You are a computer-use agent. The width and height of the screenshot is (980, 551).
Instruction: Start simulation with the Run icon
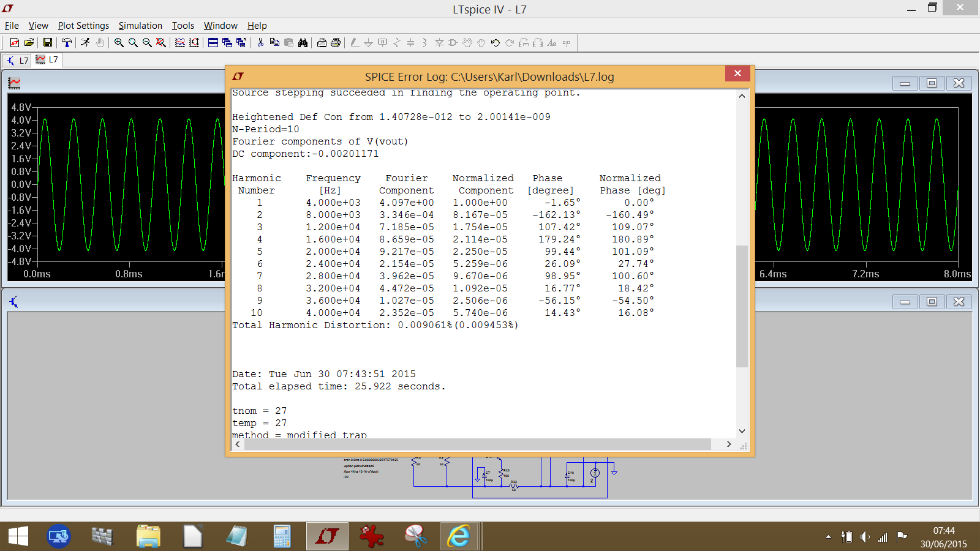pos(85,43)
